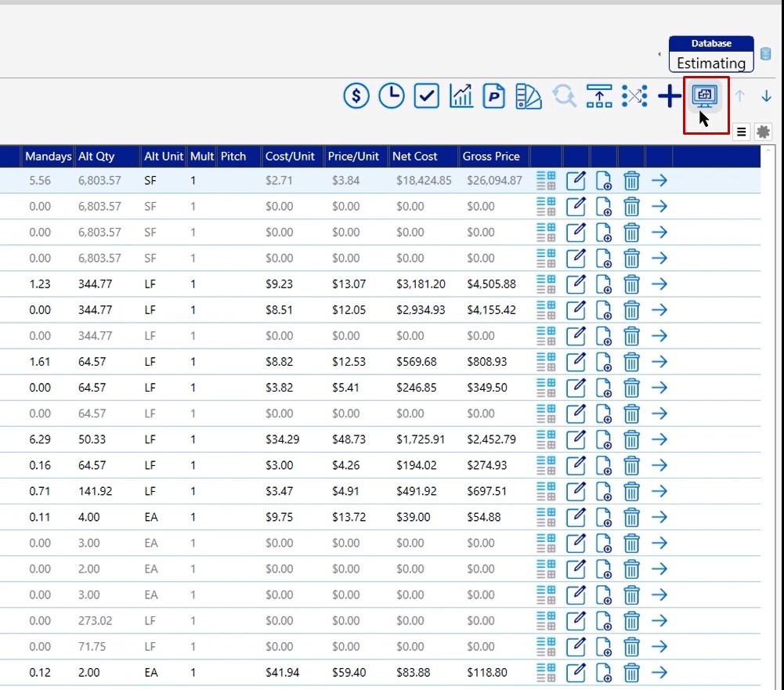This screenshot has height=690, width=784.
Task: Open the color swatch palette icon
Action: coord(529,96)
